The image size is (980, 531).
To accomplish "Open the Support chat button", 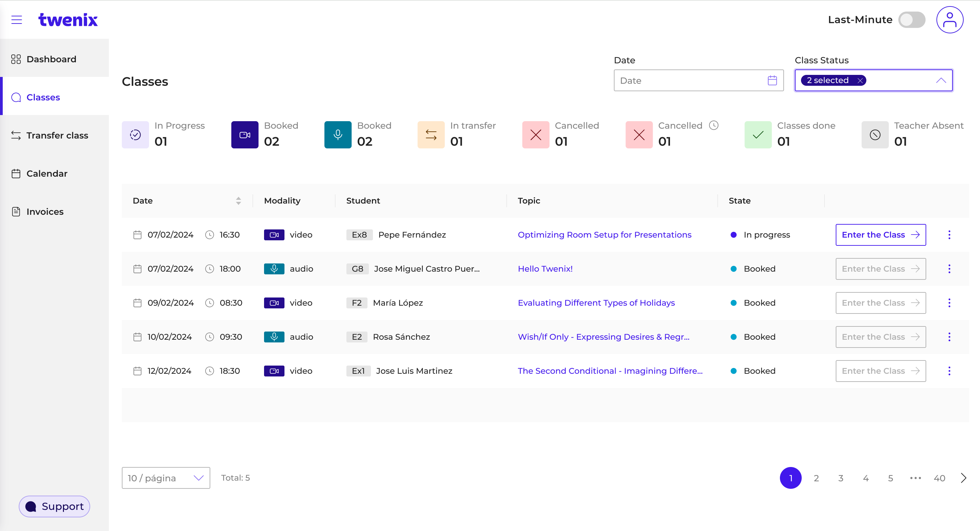I will click(x=54, y=506).
